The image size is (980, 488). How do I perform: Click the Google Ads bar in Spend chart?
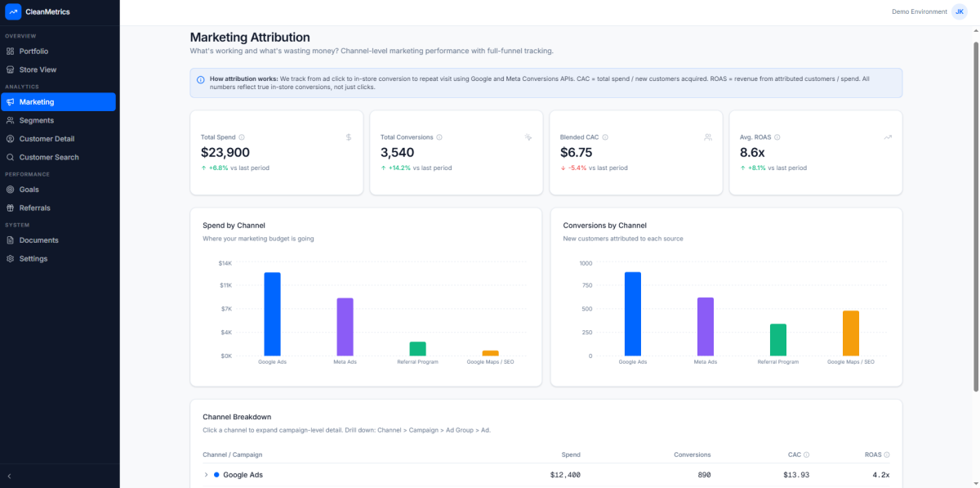tap(270, 314)
